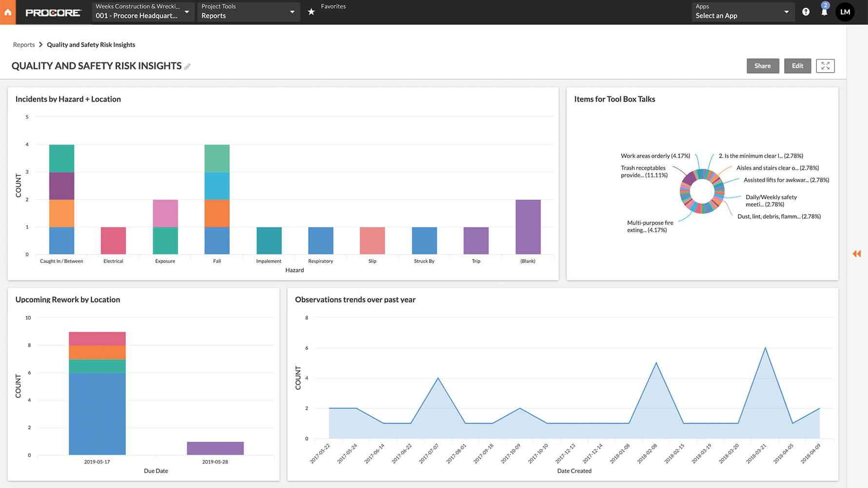Click the Favorites star icon
This screenshot has width=868, height=488.
pos(311,11)
